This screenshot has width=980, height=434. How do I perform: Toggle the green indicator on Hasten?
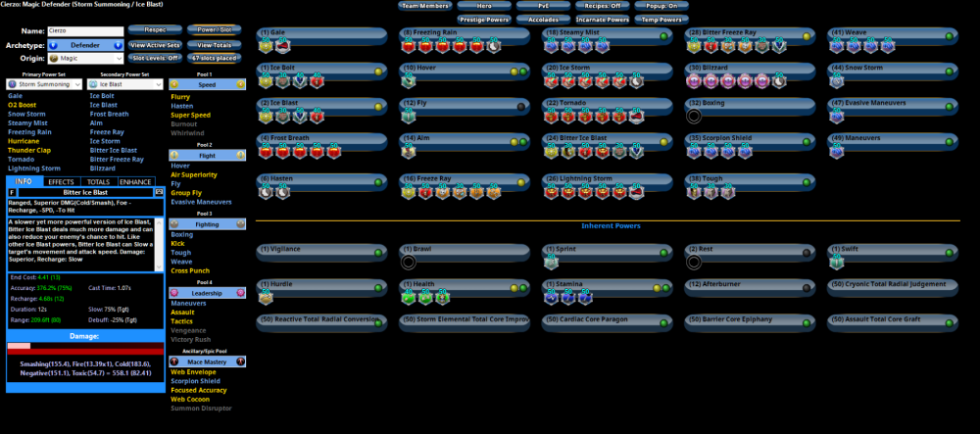click(x=378, y=179)
